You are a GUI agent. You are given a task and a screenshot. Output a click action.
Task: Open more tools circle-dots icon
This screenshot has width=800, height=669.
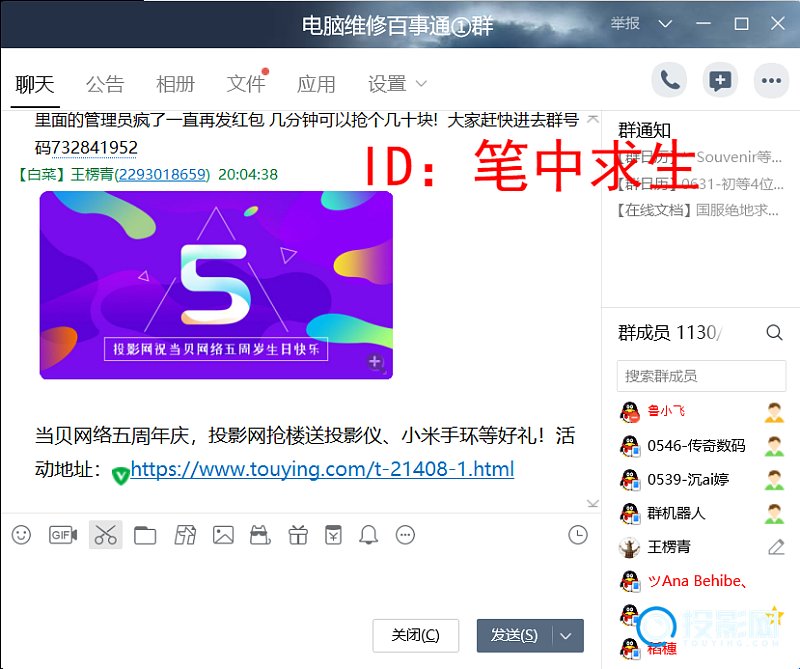click(406, 535)
